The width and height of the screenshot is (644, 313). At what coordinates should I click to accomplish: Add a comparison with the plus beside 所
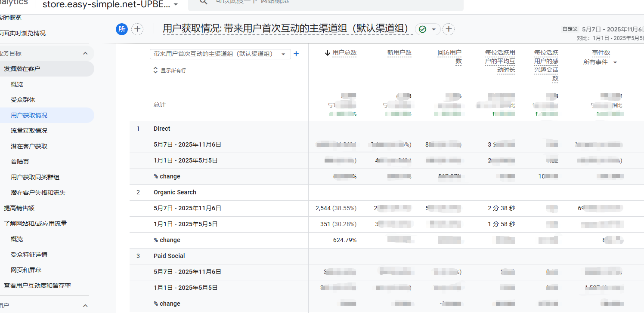137,29
